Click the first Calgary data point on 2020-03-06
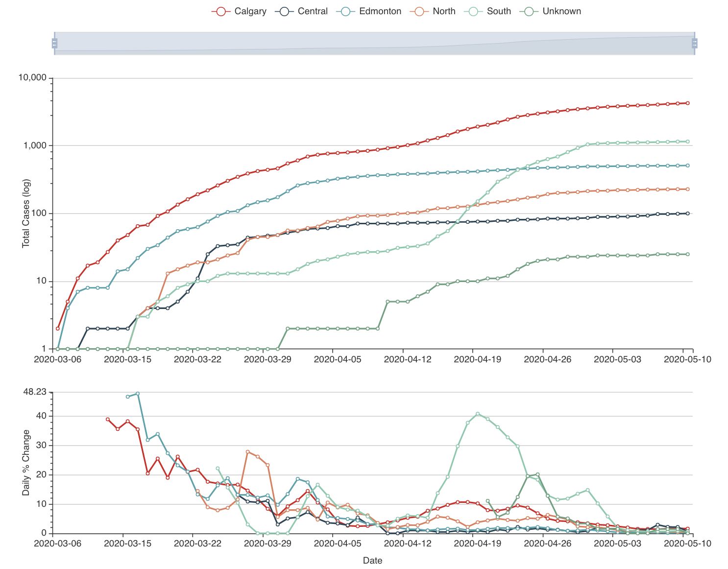 (58, 329)
